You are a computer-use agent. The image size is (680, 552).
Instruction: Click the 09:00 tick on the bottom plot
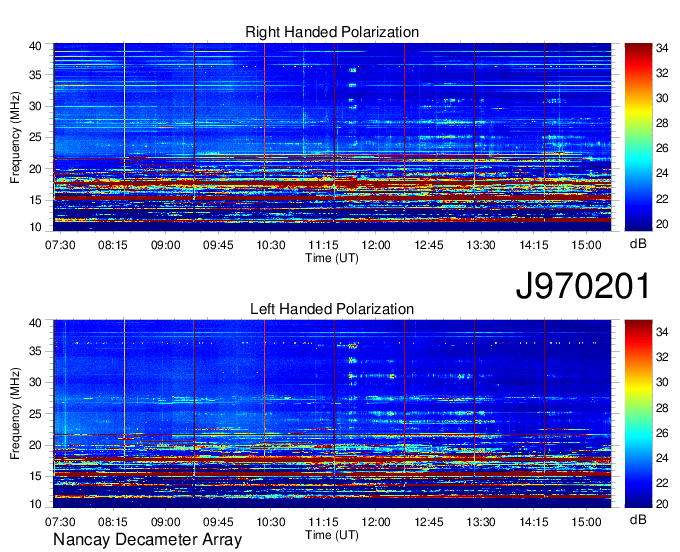click(x=166, y=522)
